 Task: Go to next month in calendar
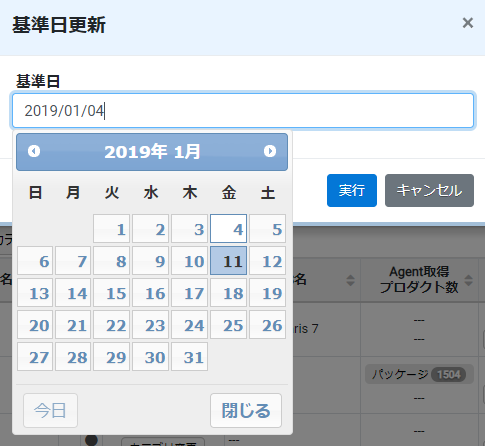click(x=270, y=151)
